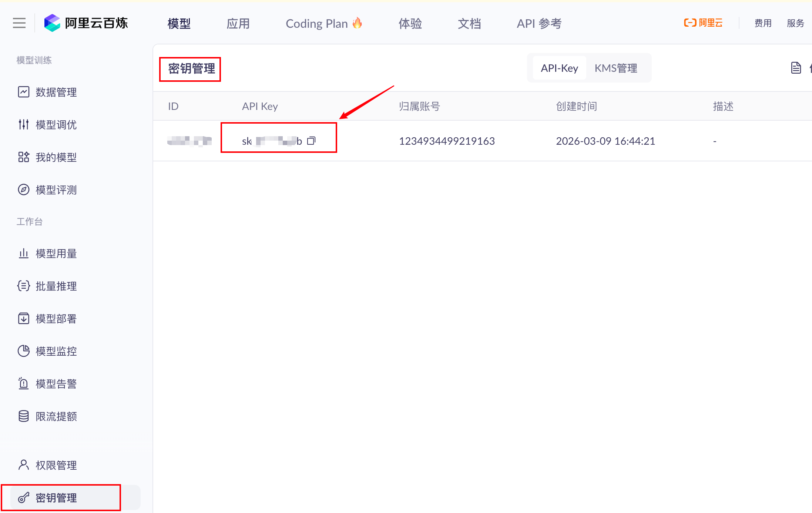Open the document icon in header
The image size is (812, 513).
tap(796, 68)
